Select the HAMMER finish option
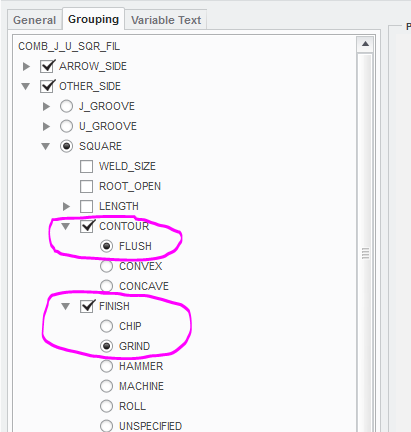Screen dimensions: 411x432 106,366
